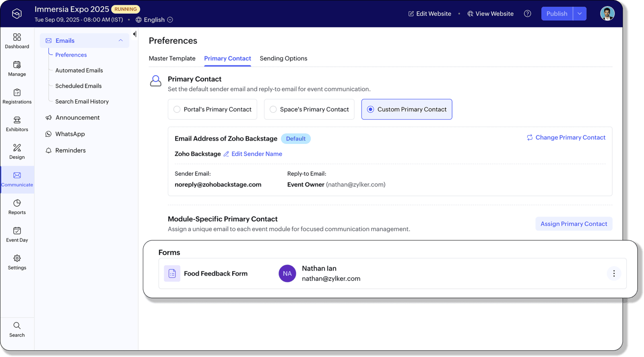Click the Edit Sender Name link
Screen dimensions: 644x357
pyautogui.click(x=256, y=154)
